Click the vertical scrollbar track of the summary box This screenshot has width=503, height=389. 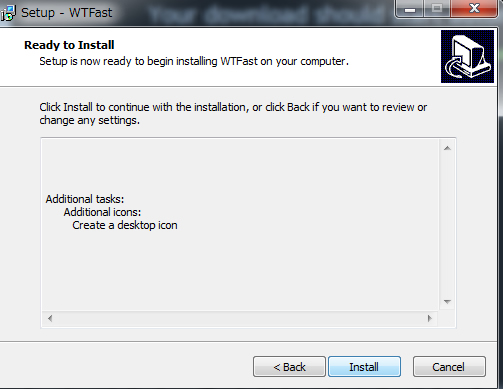click(447, 225)
